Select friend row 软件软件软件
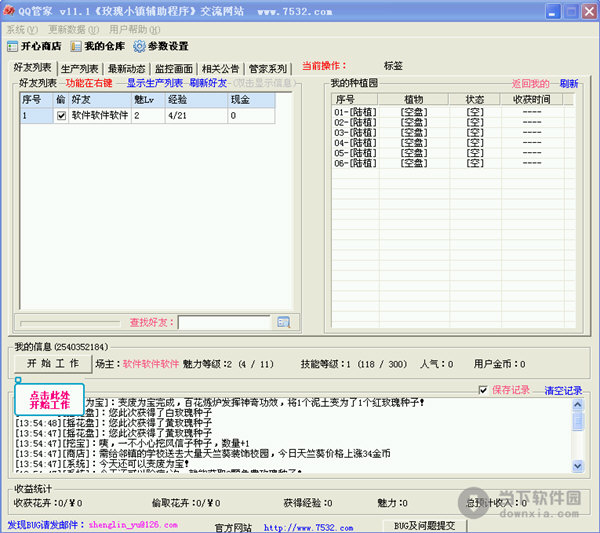The width and height of the screenshot is (600, 533). pyautogui.click(x=147, y=116)
